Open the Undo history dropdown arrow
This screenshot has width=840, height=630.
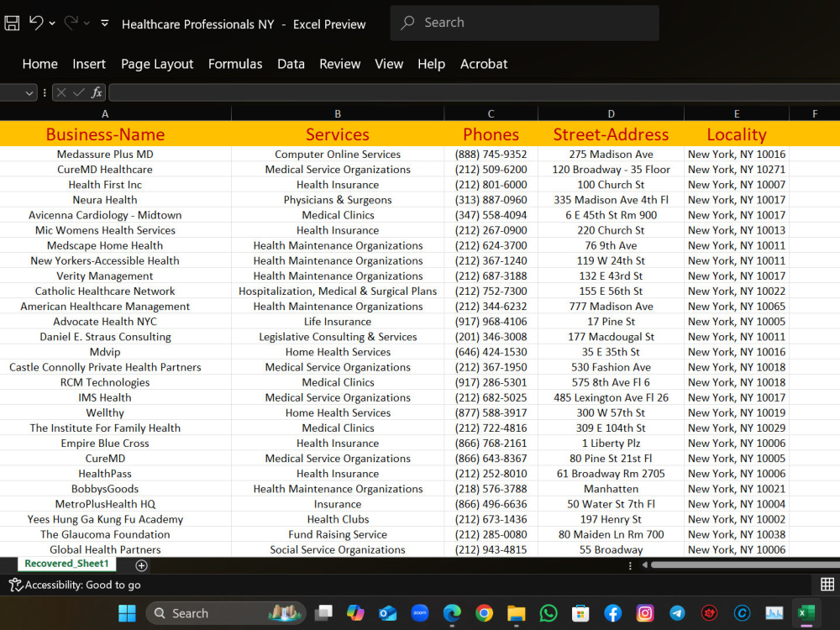click(52, 23)
